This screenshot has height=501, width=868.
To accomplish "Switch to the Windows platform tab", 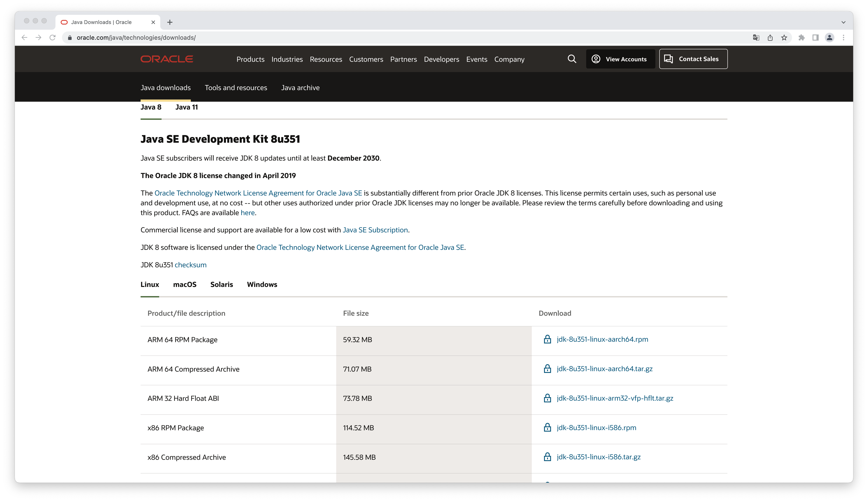I will [x=262, y=285].
